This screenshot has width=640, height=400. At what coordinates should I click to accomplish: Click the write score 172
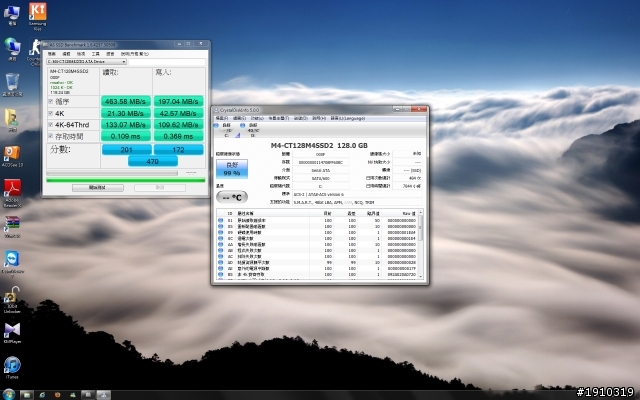[178, 150]
